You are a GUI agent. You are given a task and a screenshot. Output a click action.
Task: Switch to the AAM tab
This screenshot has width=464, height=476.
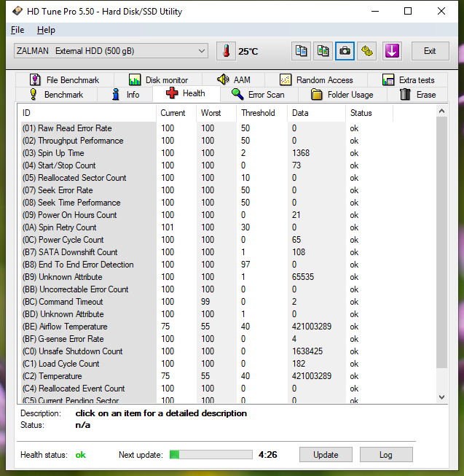coord(234,80)
